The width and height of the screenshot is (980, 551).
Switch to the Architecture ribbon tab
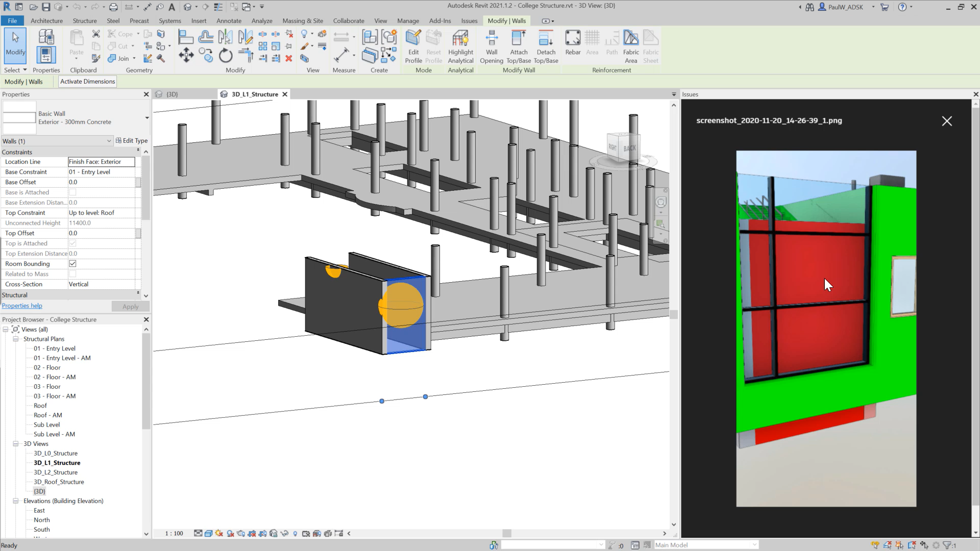pos(46,21)
